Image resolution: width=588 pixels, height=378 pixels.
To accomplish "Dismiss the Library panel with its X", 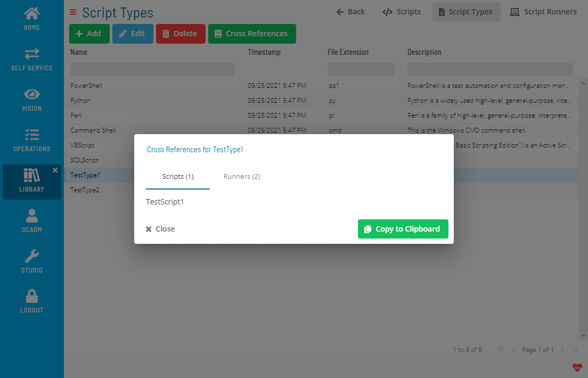I will 55,170.
